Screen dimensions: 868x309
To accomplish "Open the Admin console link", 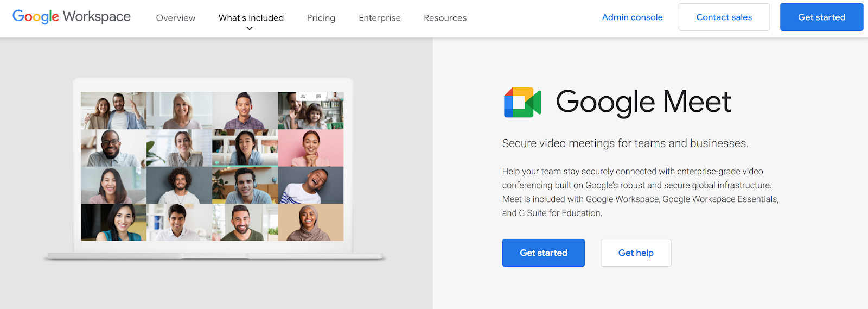I will (x=633, y=17).
